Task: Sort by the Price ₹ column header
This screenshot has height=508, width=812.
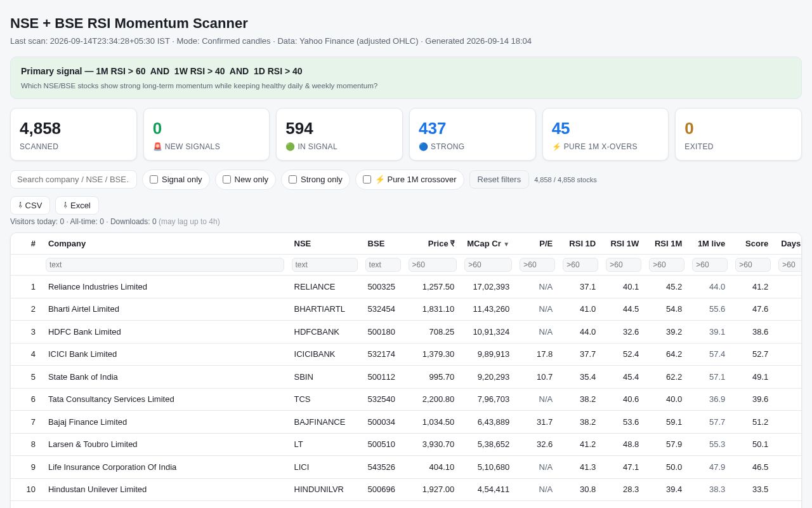Action: click(x=442, y=244)
